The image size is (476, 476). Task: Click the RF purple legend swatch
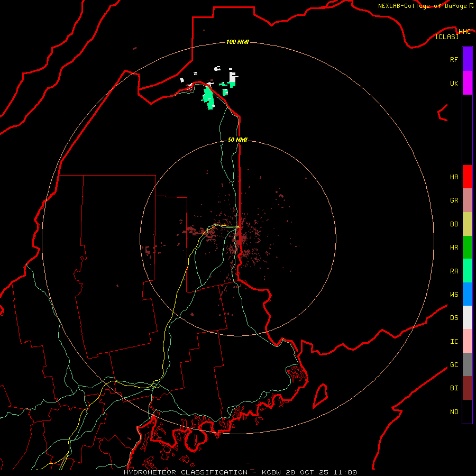pyautogui.click(x=467, y=59)
